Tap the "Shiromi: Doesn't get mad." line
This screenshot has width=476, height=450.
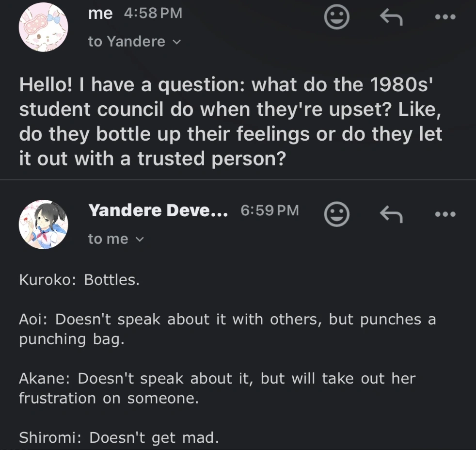[x=119, y=438]
